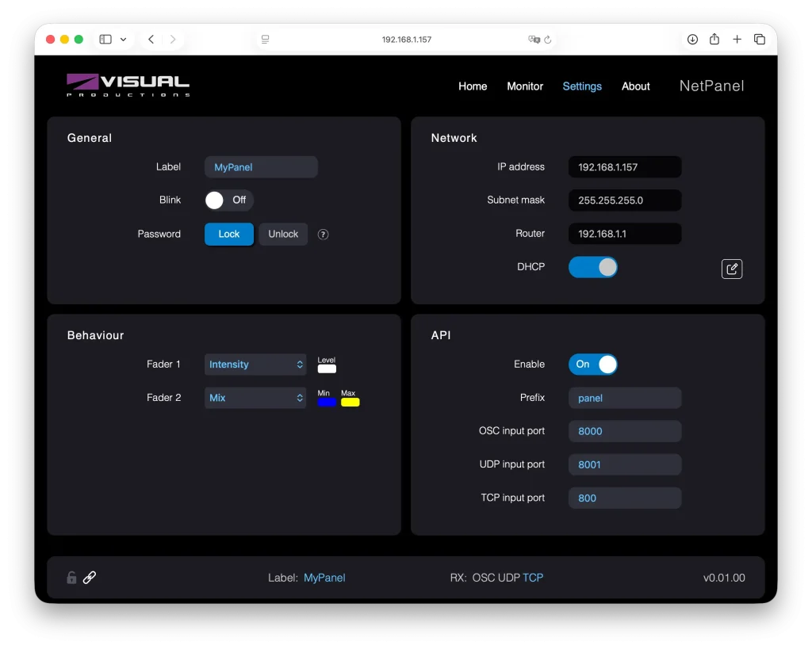Expand the Safari sidebar menu chevron
The width and height of the screenshot is (812, 649).
pyautogui.click(x=123, y=40)
